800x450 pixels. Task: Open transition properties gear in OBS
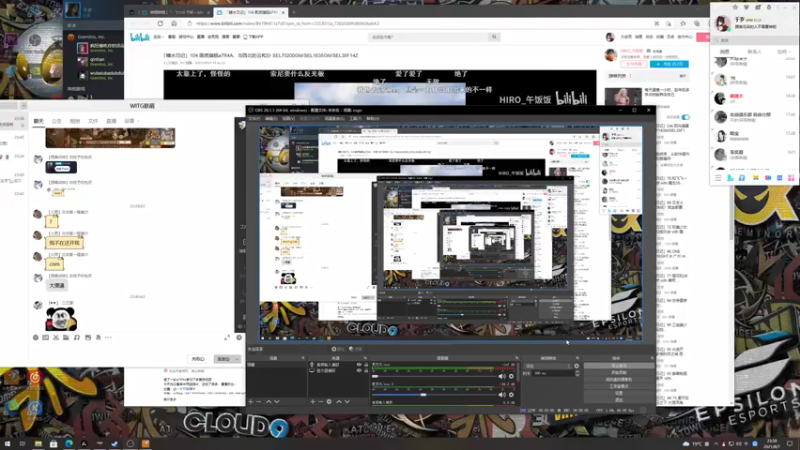click(577, 366)
